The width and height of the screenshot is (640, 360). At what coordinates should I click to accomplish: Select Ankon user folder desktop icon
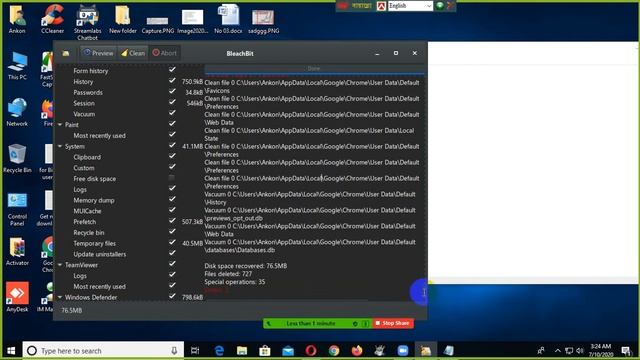click(x=17, y=19)
